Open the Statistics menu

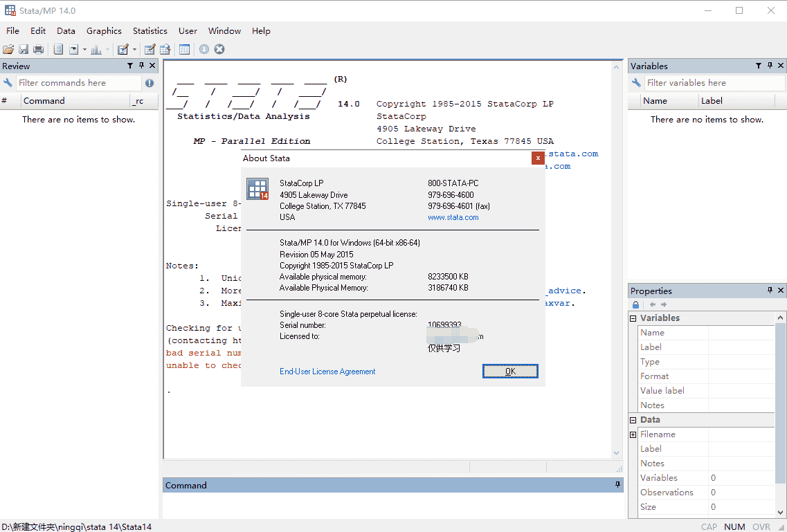(x=150, y=30)
